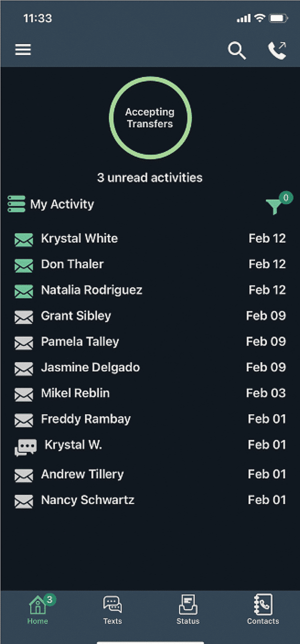Image resolution: width=300 pixels, height=644 pixels.
Task: Open the Contacts tab
Action: tap(263, 609)
